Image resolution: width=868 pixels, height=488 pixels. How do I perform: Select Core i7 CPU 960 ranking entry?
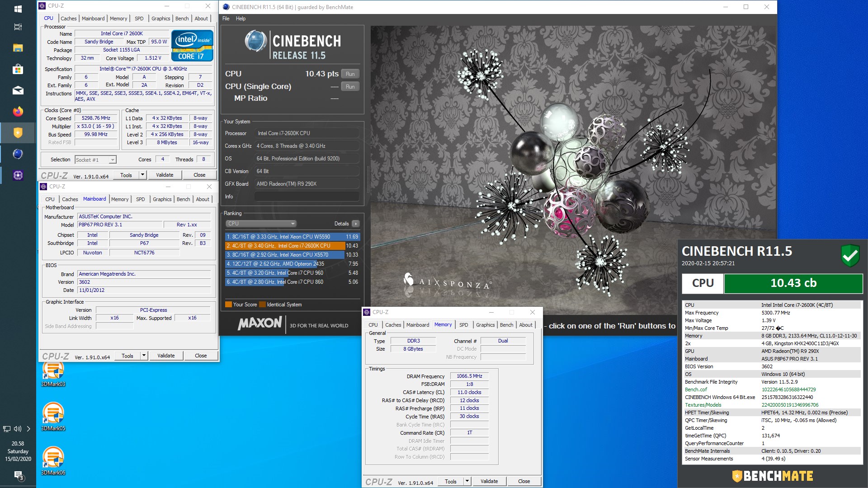pos(292,273)
